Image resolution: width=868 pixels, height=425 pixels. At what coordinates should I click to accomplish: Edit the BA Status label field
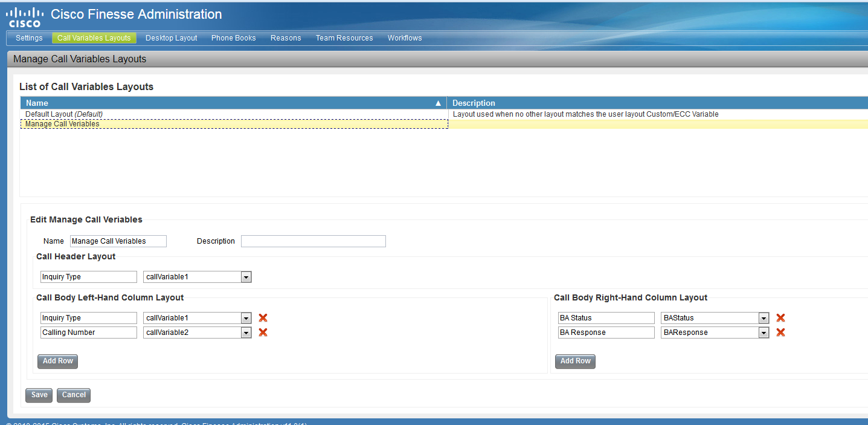(x=606, y=318)
